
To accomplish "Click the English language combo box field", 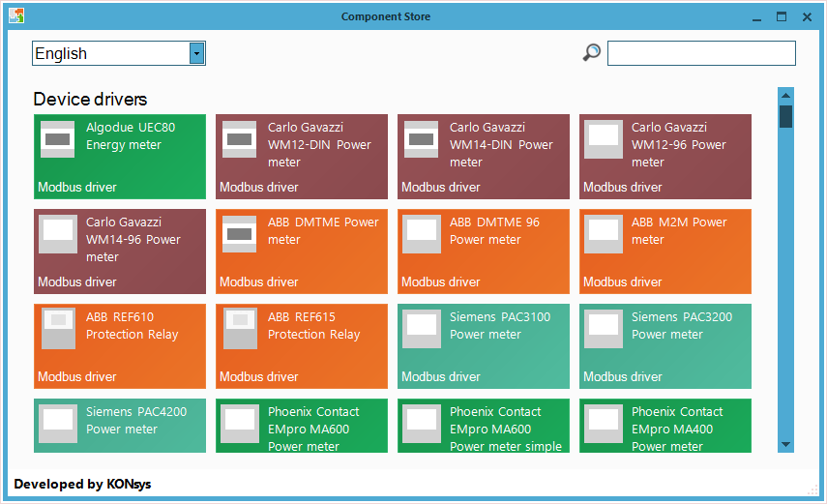I will (119, 53).
